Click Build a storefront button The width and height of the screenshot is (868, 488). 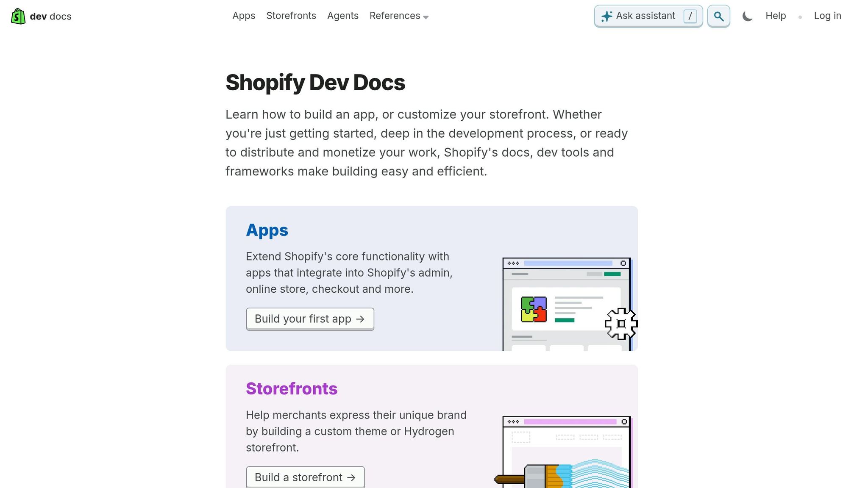click(305, 477)
